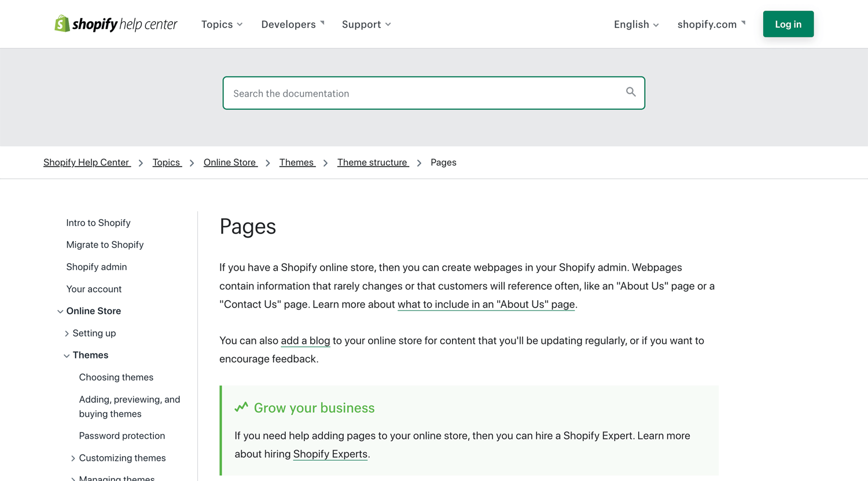868x481 pixels.
Task: Open the Topics dropdown menu
Action: 222,24
